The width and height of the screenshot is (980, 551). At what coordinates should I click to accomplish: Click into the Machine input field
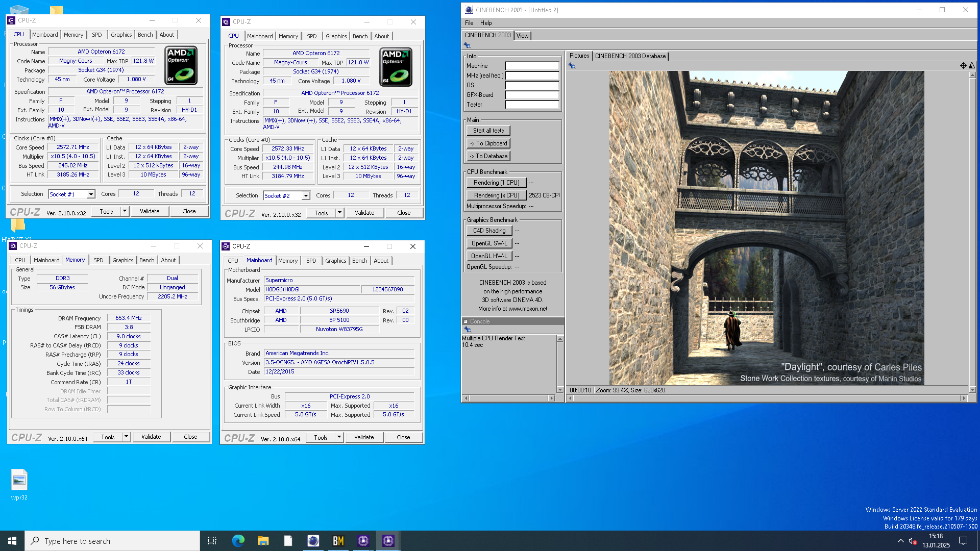pos(532,66)
